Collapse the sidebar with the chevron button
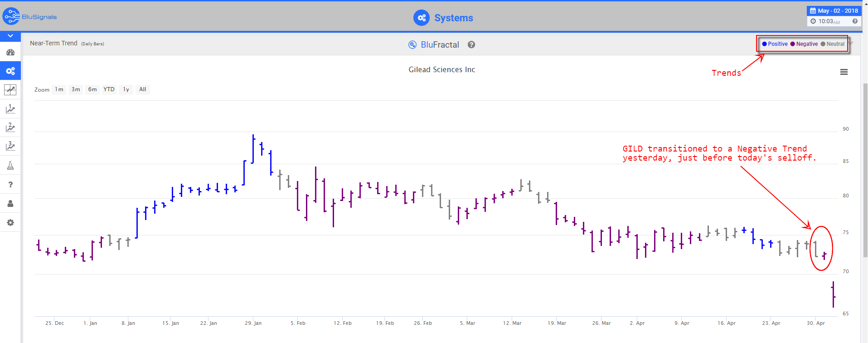This screenshot has height=343, width=868. pyautogui.click(x=10, y=36)
